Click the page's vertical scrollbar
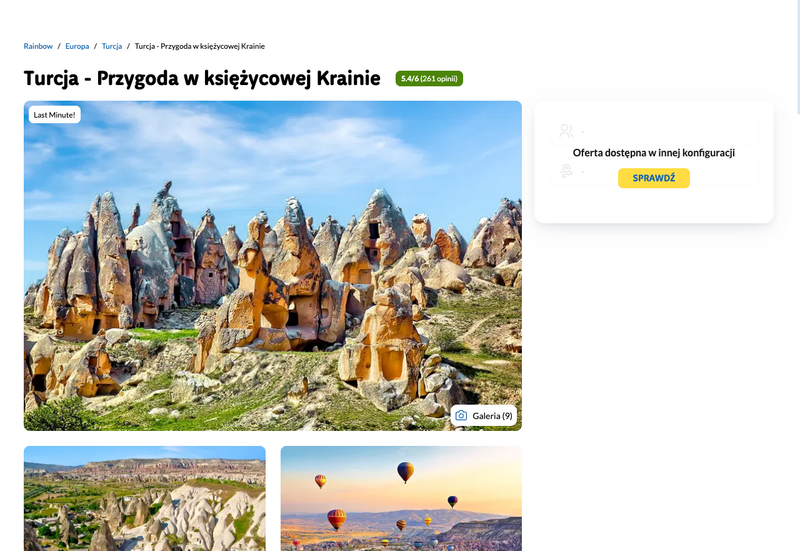This screenshot has width=800, height=551. click(797, 276)
